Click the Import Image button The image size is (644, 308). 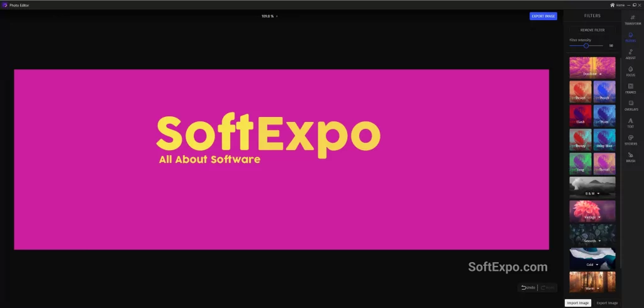577,303
